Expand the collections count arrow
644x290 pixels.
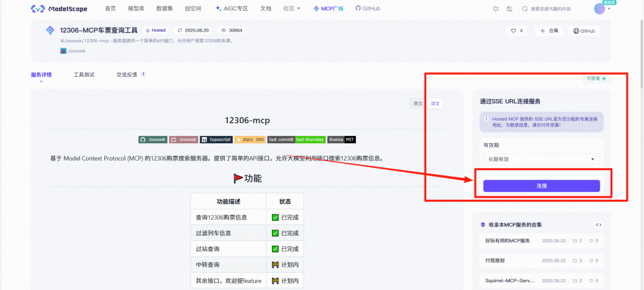tap(599, 225)
